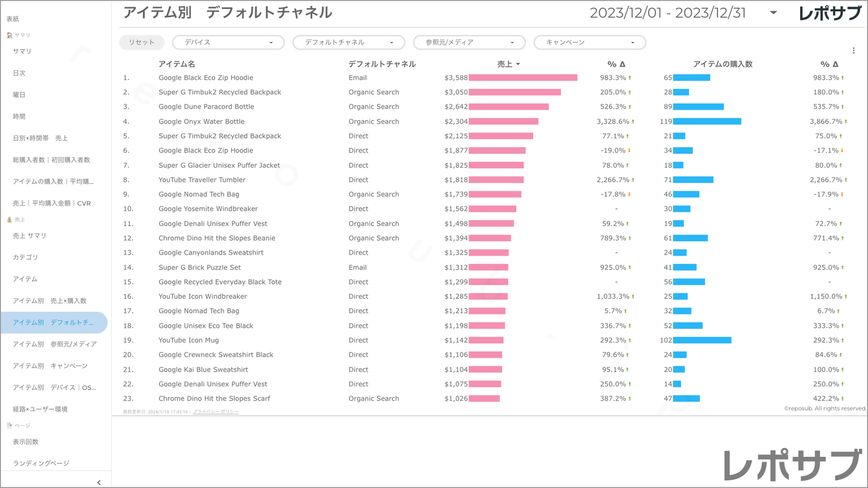Screen dimensions: 868x488
Task: Open the date range picker arrow
Action: pyautogui.click(x=773, y=13)
